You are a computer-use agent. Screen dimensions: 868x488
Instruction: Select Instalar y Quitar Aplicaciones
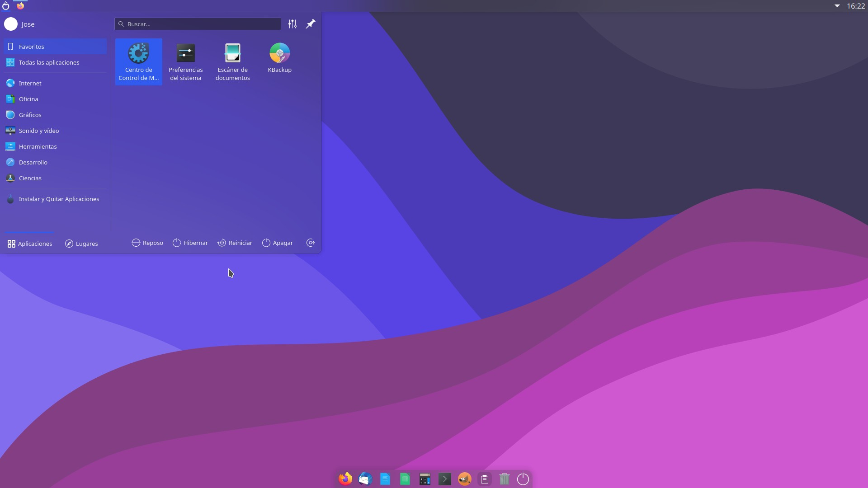click(x=59, y=199)
